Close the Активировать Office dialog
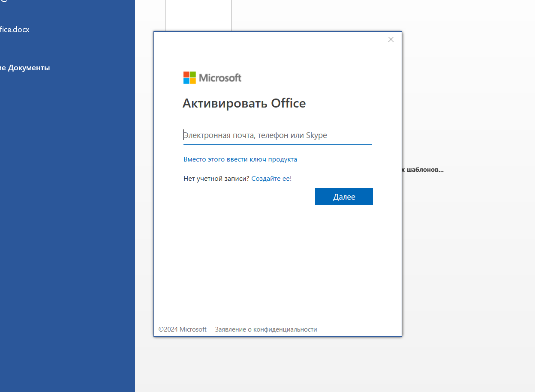This screenshot has height=392, width=535. (x=391, y=39)
